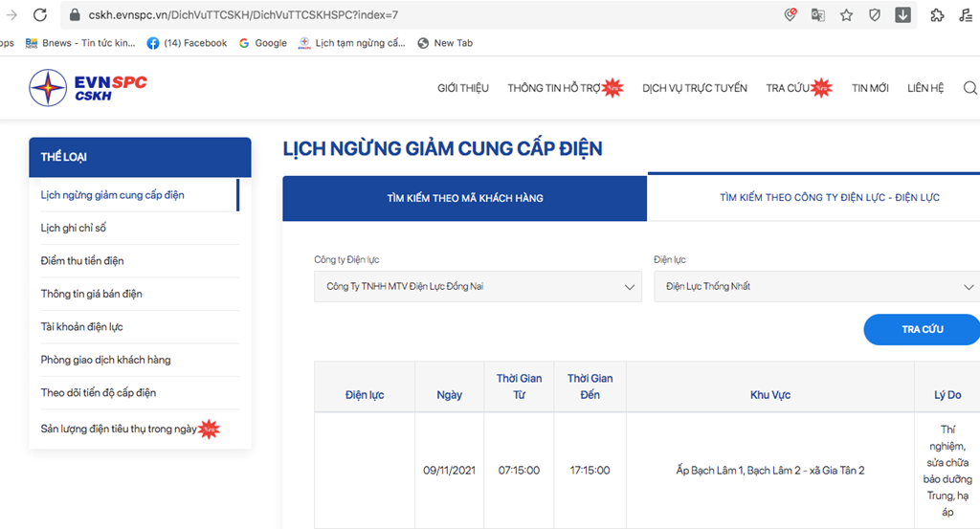The image size is (980, 529).
Task: Select Điểm thu tiền điện category
Action: (x=82, y=261)
